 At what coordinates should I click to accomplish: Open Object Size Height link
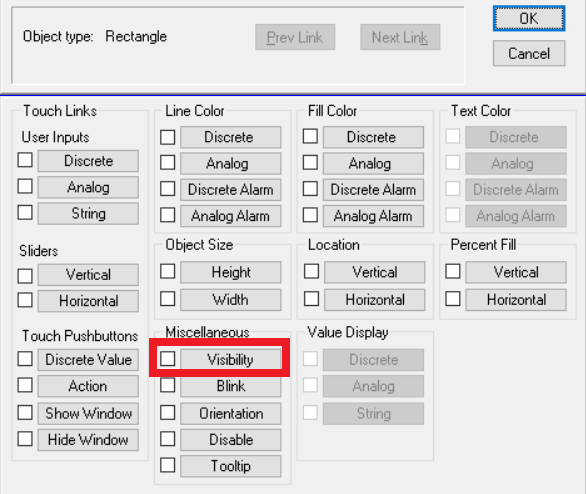(x=231, y=272)
